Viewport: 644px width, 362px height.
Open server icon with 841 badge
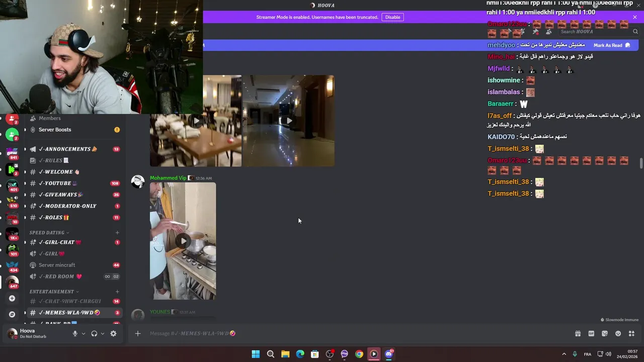click(x=12, y=153)
